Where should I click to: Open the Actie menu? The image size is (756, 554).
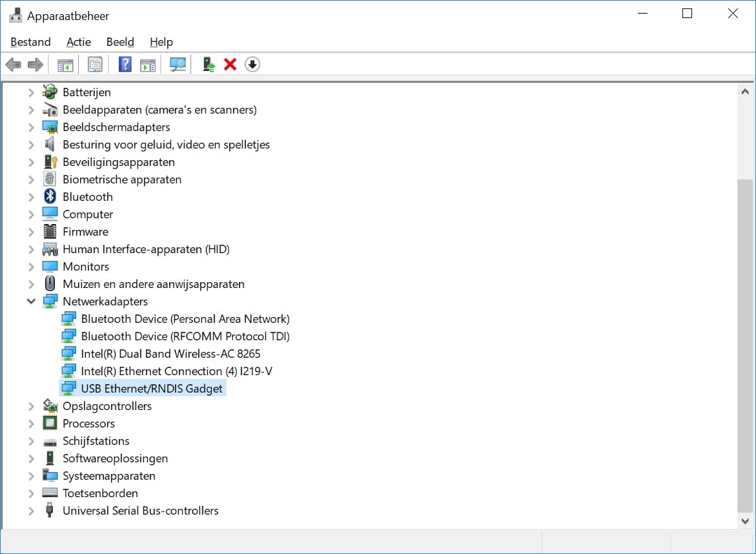(x=79, y=42)
